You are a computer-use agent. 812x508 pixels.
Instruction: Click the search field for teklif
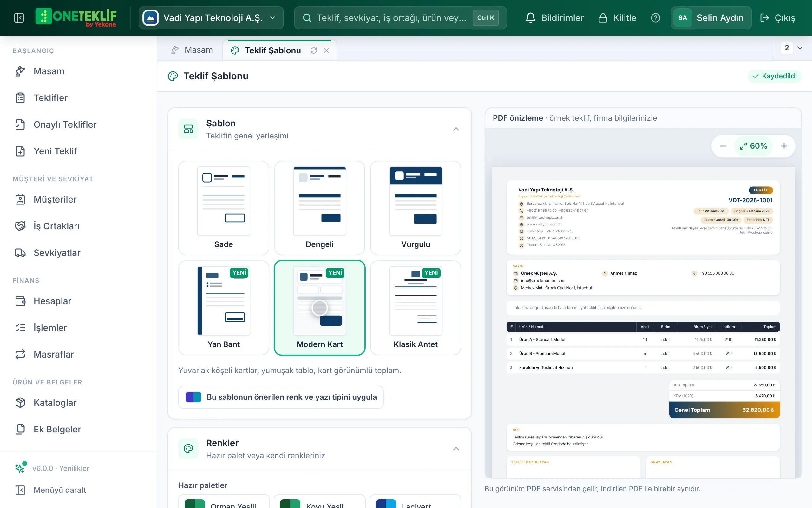point(400,18)
